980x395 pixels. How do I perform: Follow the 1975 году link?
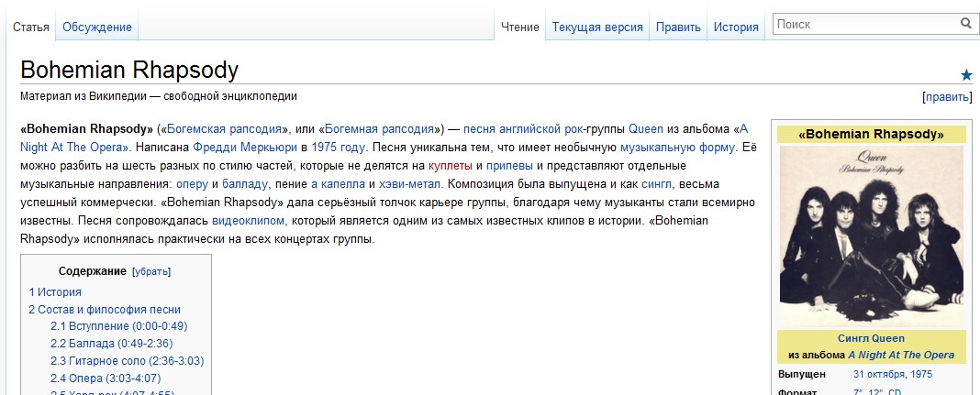(338, 148)
